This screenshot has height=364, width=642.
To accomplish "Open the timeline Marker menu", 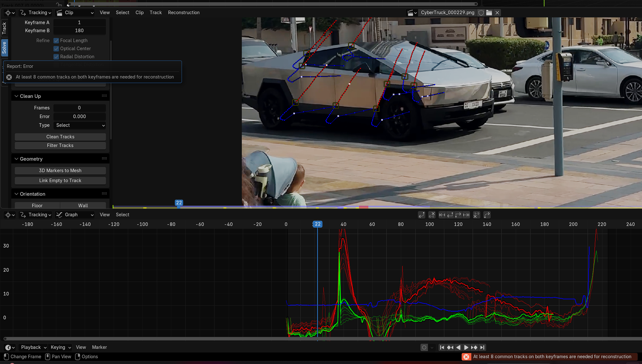I will [99, 347].
